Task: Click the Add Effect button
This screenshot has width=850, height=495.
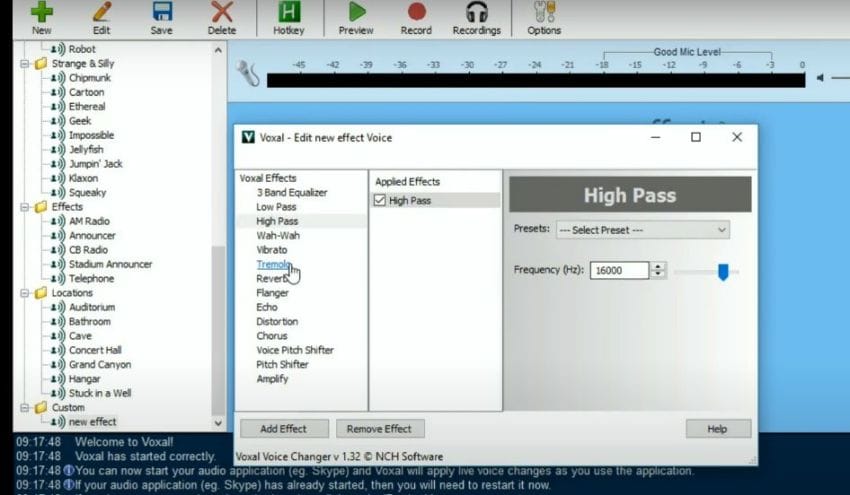Action: [x=284, y=429]
